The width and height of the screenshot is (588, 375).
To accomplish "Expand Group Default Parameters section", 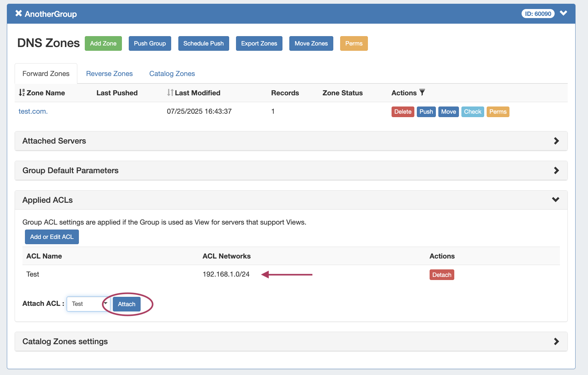I will click(556, 170).
